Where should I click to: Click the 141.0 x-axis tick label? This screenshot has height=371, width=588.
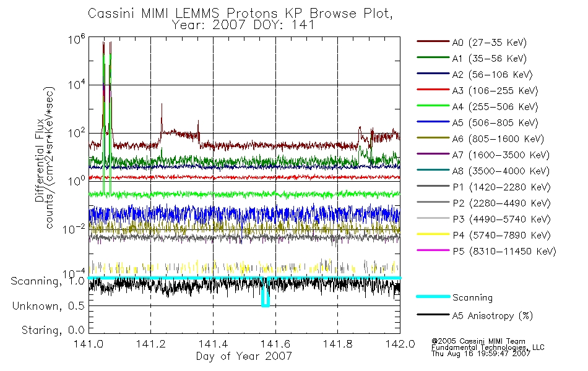click(89, 344)
